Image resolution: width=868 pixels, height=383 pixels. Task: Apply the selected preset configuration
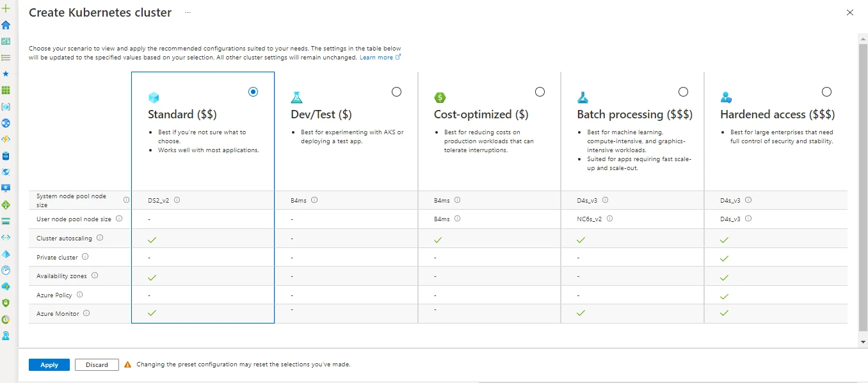(49, 364)
